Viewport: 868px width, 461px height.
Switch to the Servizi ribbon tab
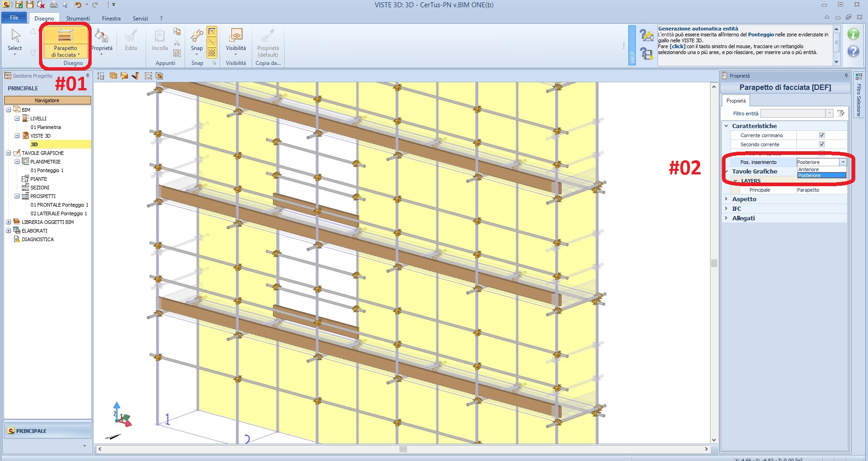click(140, 19)
